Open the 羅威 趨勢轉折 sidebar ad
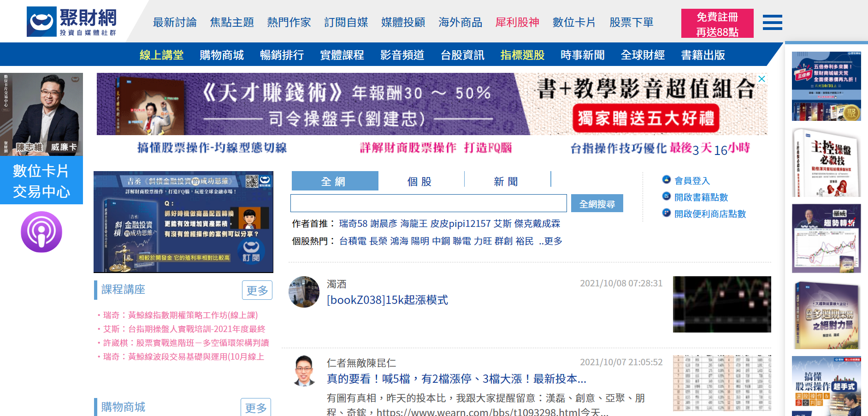Image resolution: width=868 pixels, height=416 pixels. [x=826, y=238]
